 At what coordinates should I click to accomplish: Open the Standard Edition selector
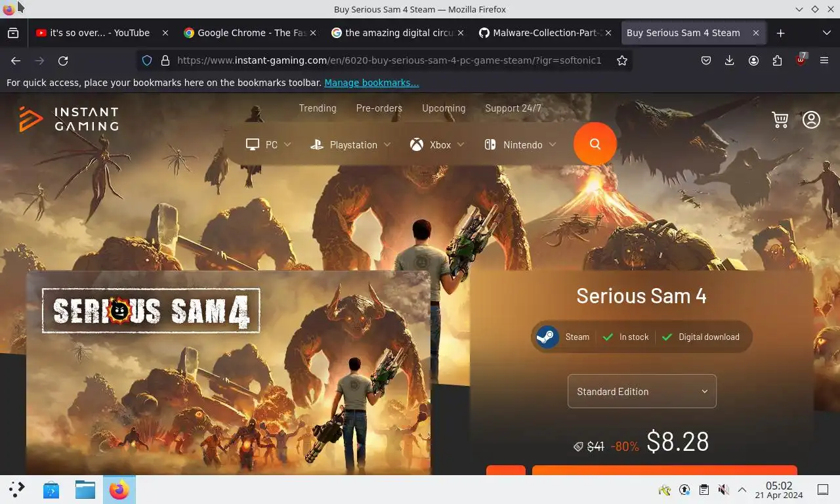[642, 391]
